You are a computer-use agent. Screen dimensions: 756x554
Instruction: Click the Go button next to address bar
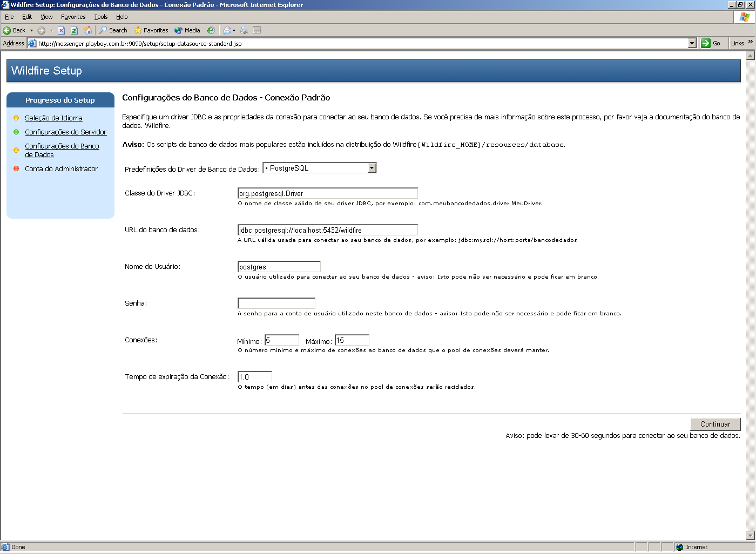[x=711, y=43]
